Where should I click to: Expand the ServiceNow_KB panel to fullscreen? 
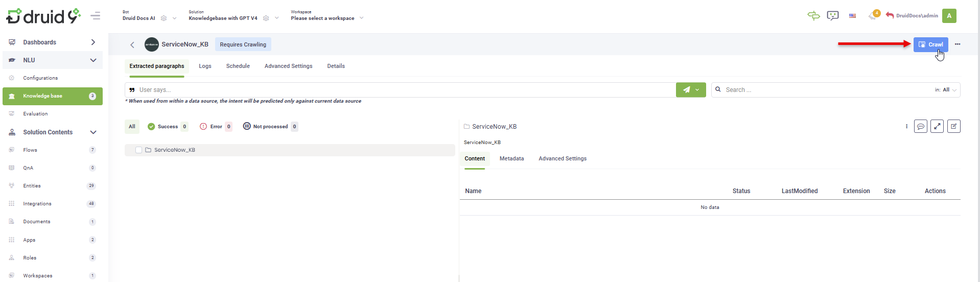937,127
